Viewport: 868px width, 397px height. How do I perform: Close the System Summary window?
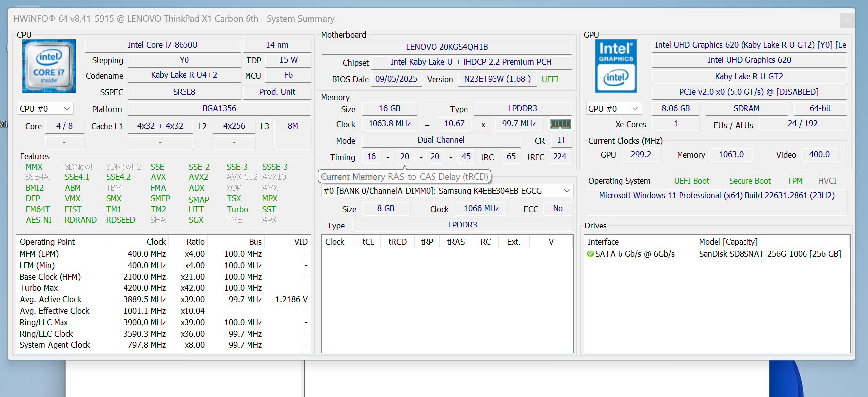click(x=847, y=20)
